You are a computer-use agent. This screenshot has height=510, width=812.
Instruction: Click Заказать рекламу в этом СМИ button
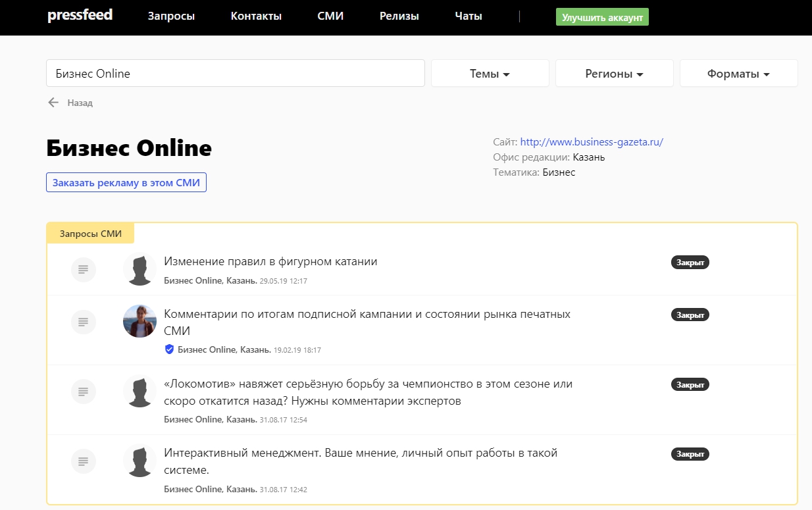click(x=126, y=182)
